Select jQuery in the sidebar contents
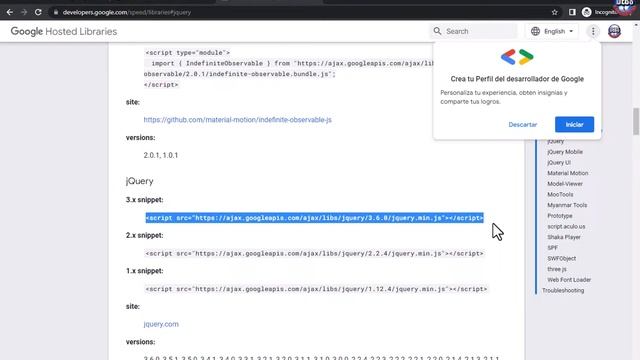This screenshot has height=360, width=640. 555,141
